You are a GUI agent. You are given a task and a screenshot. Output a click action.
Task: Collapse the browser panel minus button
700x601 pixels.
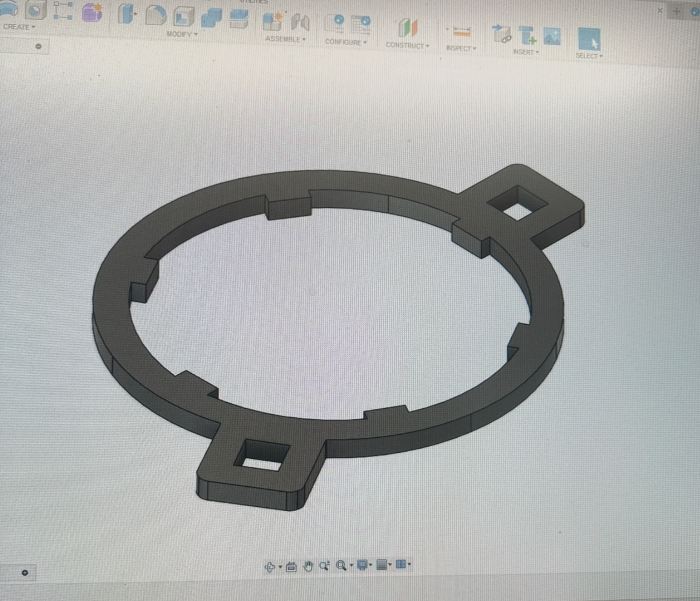point(38,47)
